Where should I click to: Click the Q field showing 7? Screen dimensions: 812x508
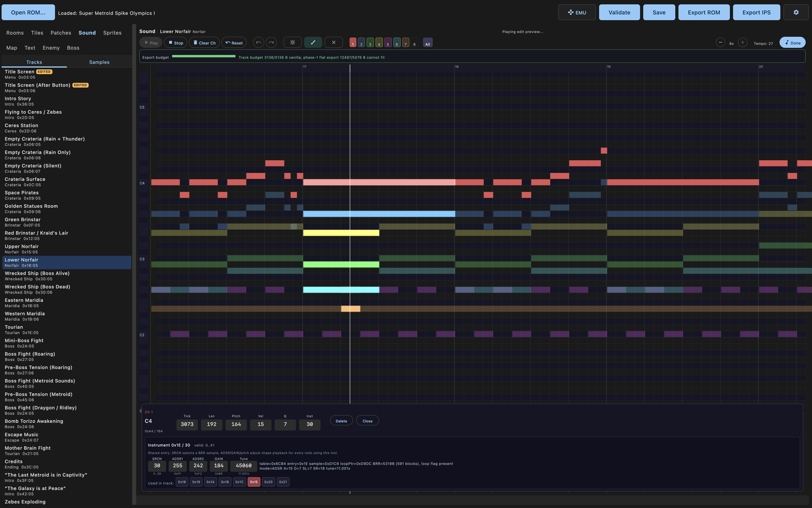coord(285,424)
